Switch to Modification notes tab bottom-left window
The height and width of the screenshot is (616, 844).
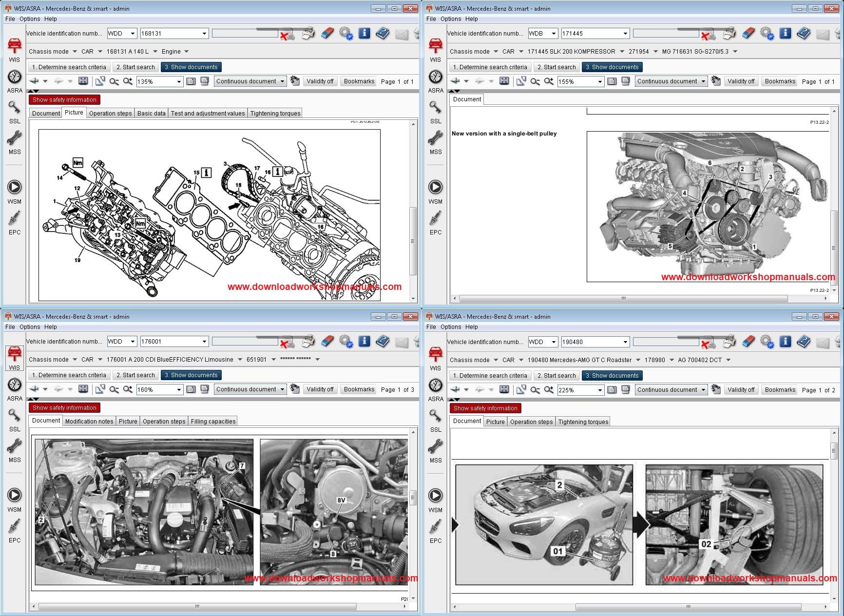click(x=89, y=421)
